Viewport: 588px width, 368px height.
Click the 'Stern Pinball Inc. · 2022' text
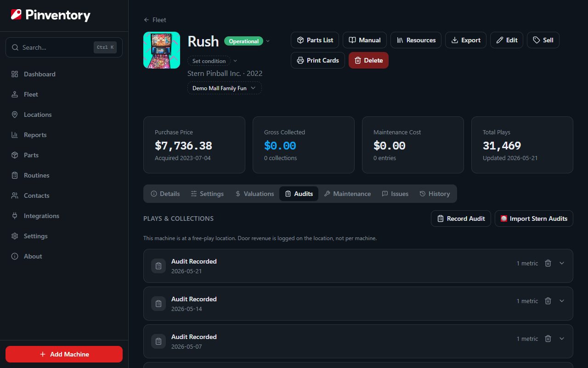coord(225,74)
